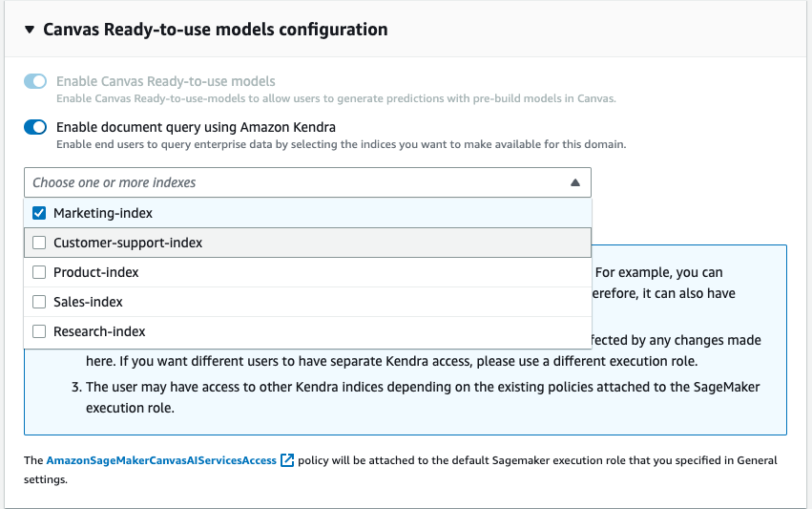The image size is (812, 509).
Task: Toggle the Enable Canvas Ready-to-use models switch
Action: (x=35, y=82)
